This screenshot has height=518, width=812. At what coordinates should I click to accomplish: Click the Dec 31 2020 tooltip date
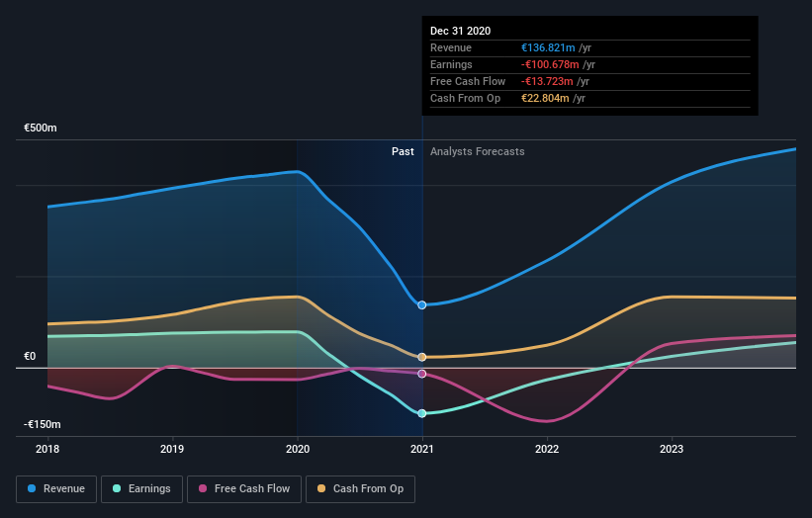[460, 31]
